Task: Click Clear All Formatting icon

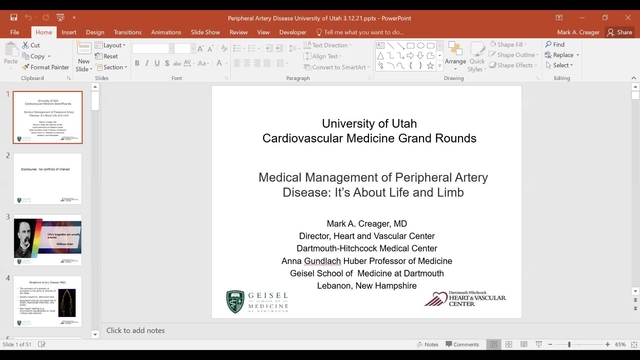Action: click(224, 49)
